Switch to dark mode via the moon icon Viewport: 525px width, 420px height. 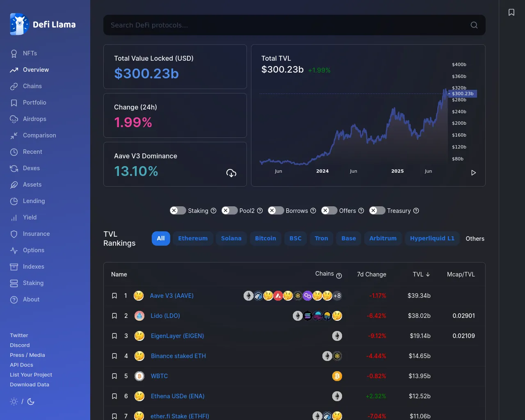[31, 402]
